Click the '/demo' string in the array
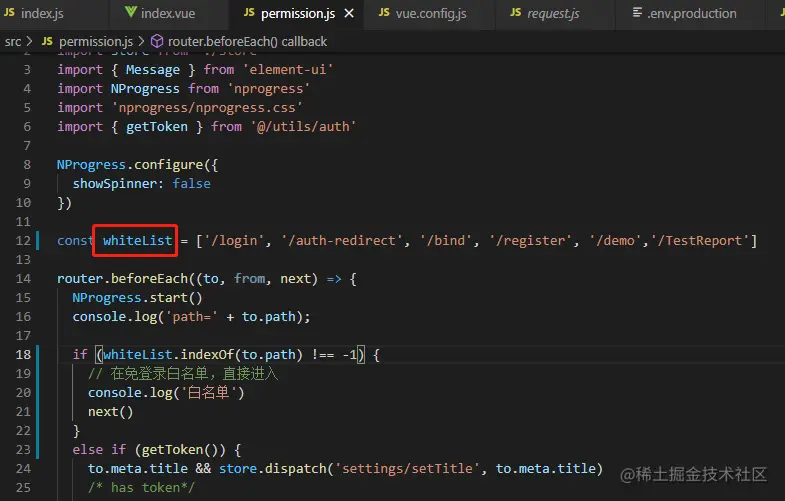This screenshot has width=785, height=501. 615,241
